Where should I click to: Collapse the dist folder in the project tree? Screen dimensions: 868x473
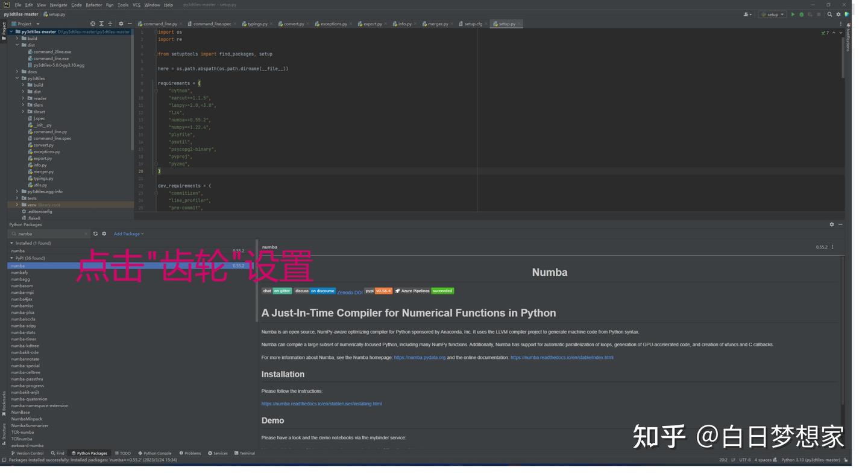coord(17,45)
